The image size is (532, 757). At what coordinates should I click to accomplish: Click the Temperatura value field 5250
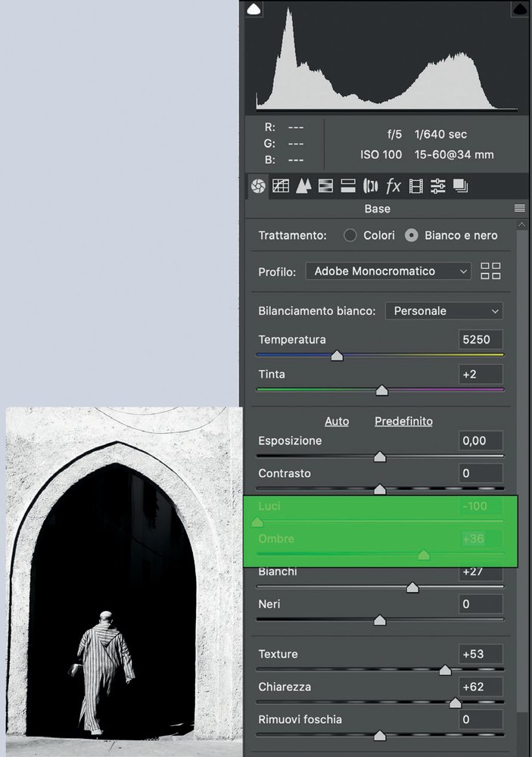coord(481,339)
